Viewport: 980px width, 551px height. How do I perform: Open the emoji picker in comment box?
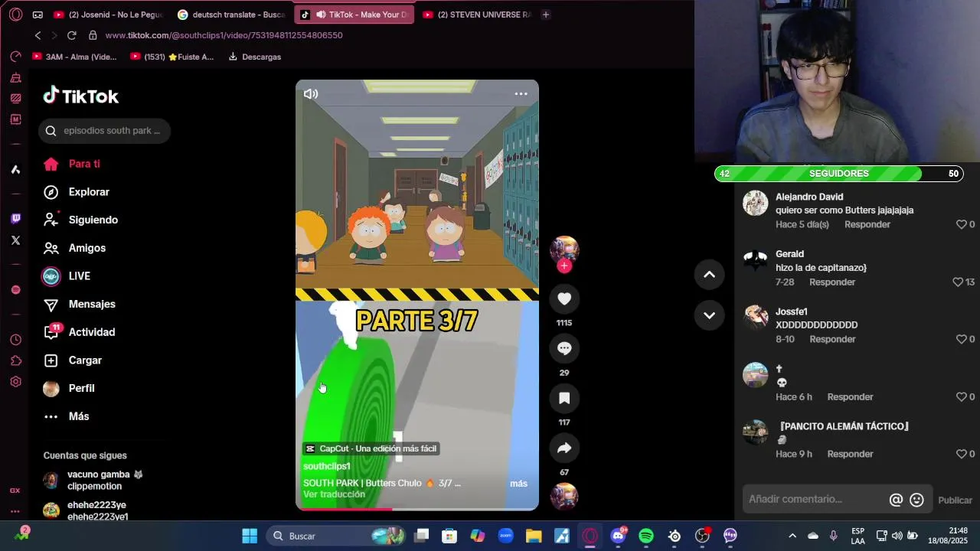click(916, 500)
